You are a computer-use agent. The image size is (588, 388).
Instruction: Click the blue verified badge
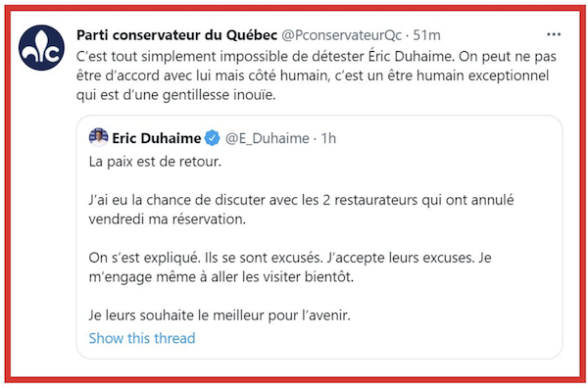(213, 138)
